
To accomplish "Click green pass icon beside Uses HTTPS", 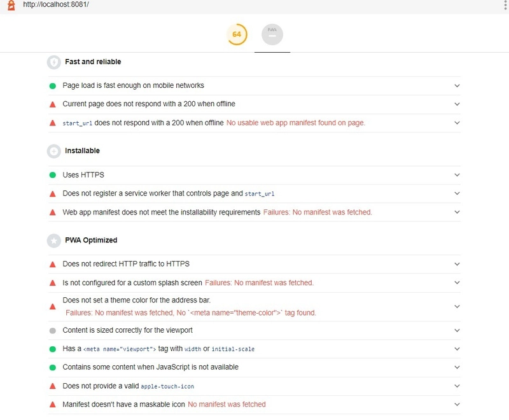I will [53, 175].
